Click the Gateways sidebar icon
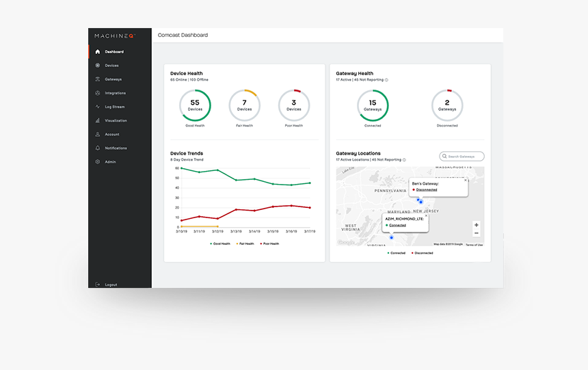This screenshot has height=370, width=588. pos(98,79)
